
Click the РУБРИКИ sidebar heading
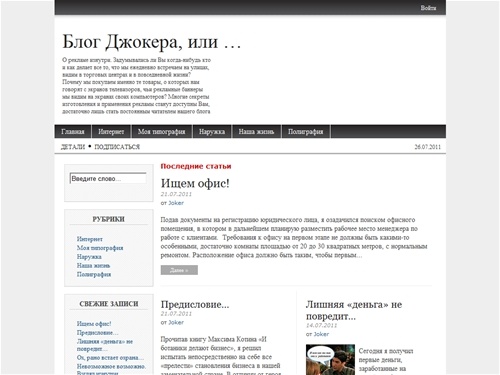click(x=108, y=219)
